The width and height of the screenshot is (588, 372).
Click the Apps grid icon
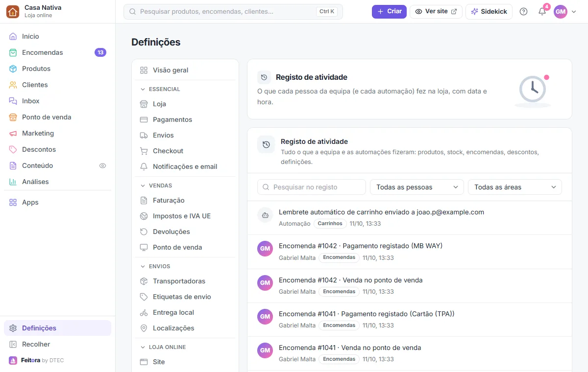tap(13, 203)
